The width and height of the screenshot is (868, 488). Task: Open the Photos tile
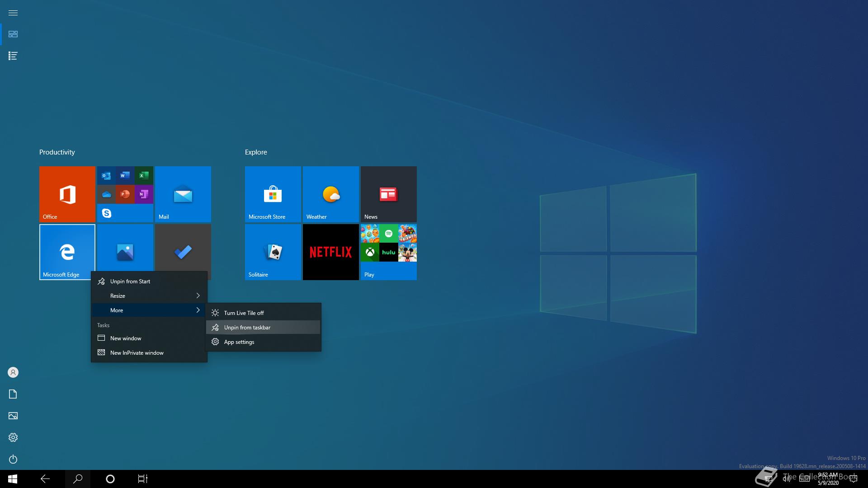(x=125, y=247)
